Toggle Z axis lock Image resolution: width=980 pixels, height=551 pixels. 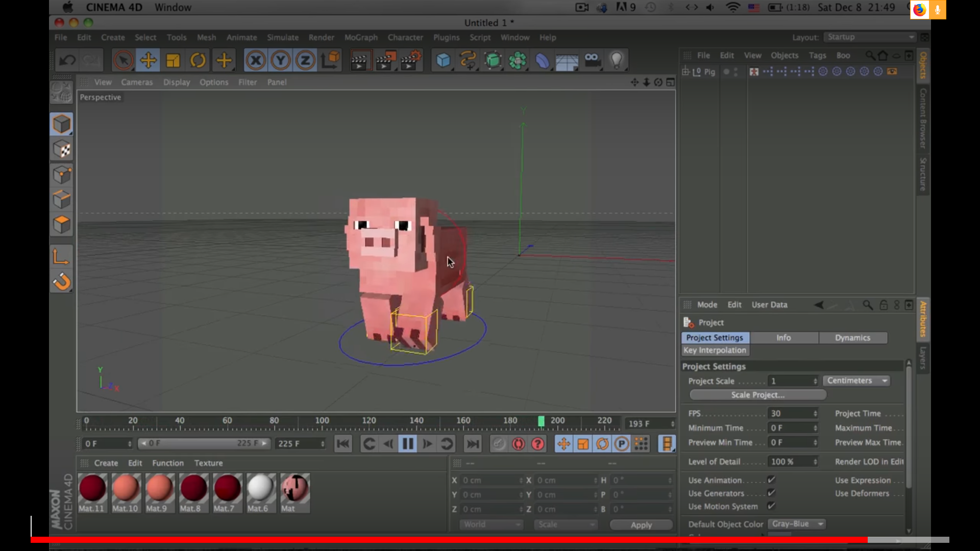(x=305, y=60)
